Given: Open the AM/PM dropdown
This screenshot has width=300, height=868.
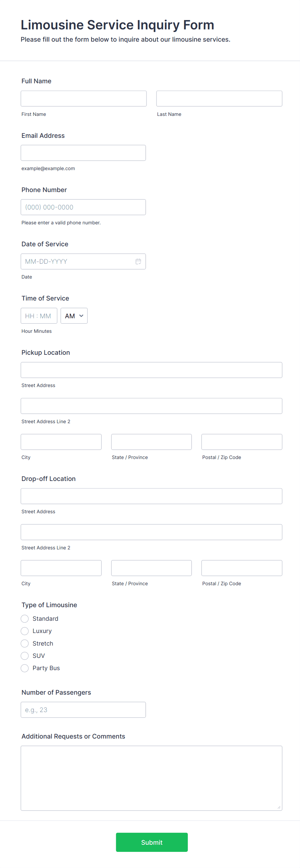Looking at the screenshot, I should click(74, 316).
